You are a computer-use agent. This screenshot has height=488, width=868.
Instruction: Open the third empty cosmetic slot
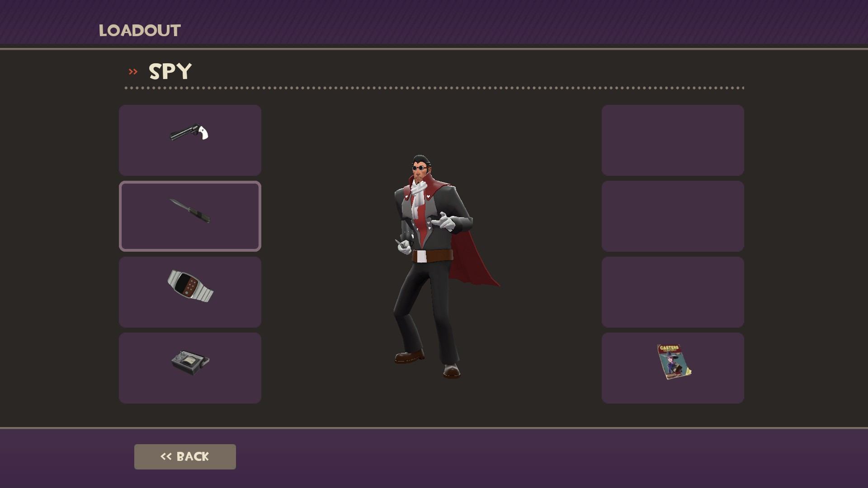pos(673,292)
